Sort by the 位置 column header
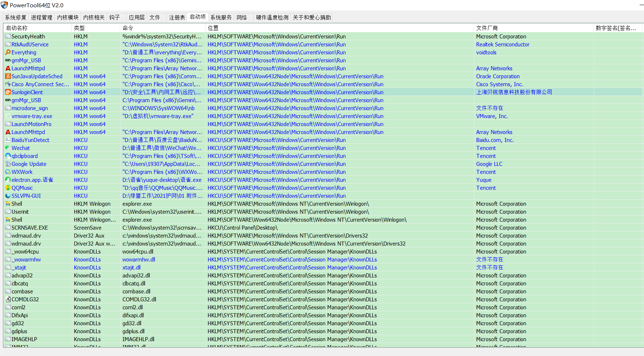 click(340, 28)
